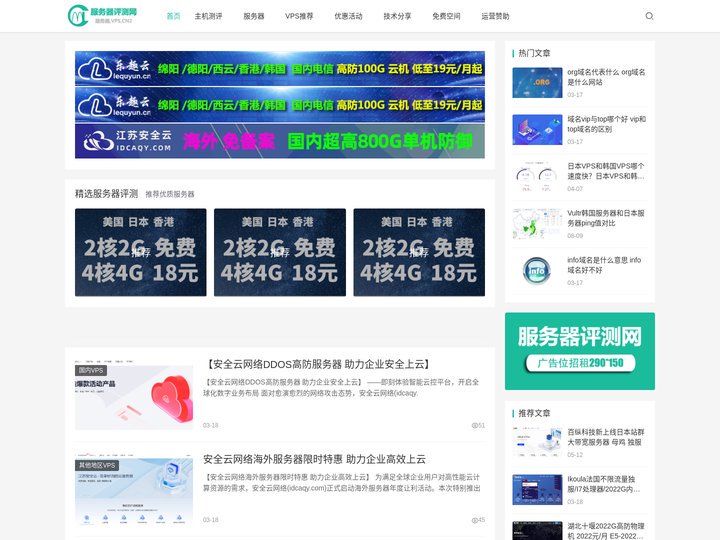Open the 优惠活动 menu item
Screen dimensions: 720x540
(348, 16)
